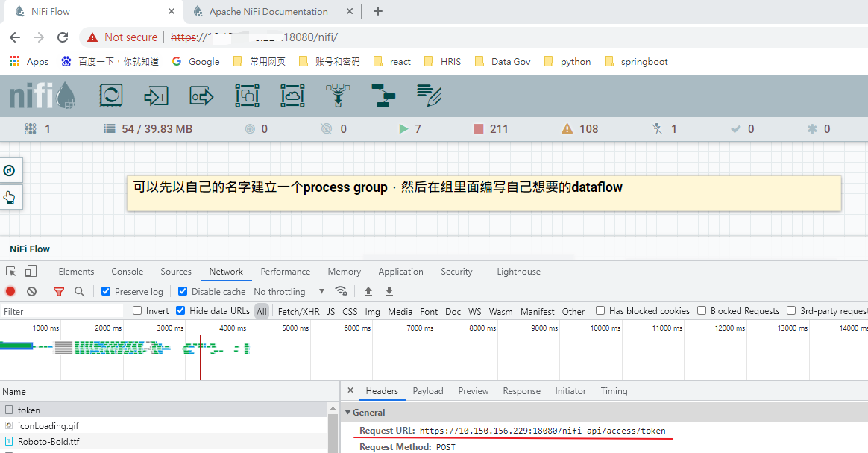
Task: Open the Application tab
Action: pos(400,272)
